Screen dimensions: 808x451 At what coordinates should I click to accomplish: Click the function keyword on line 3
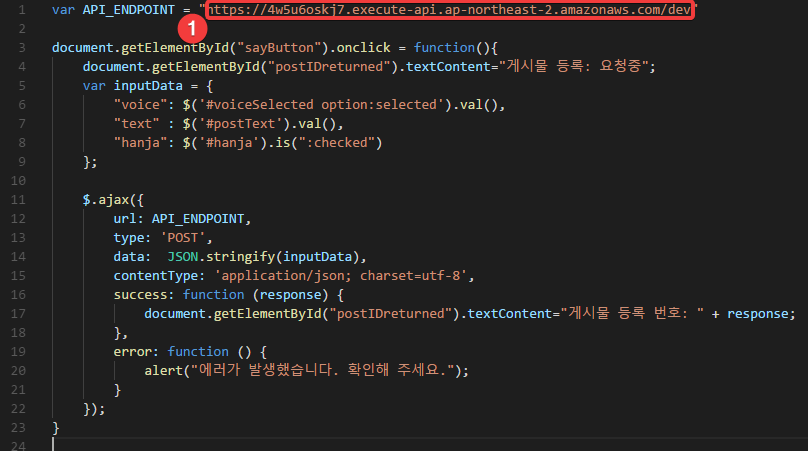tap(444, 47)
